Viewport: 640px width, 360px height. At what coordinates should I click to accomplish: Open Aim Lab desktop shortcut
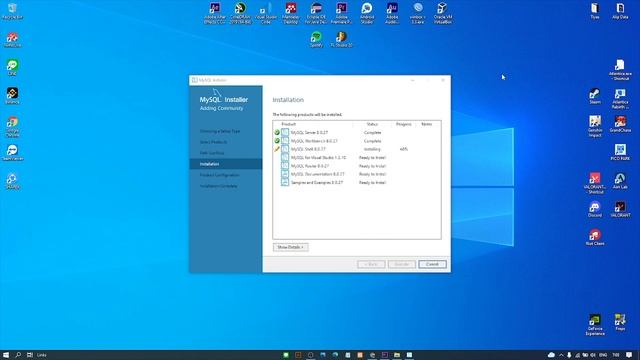click(620, 180)
